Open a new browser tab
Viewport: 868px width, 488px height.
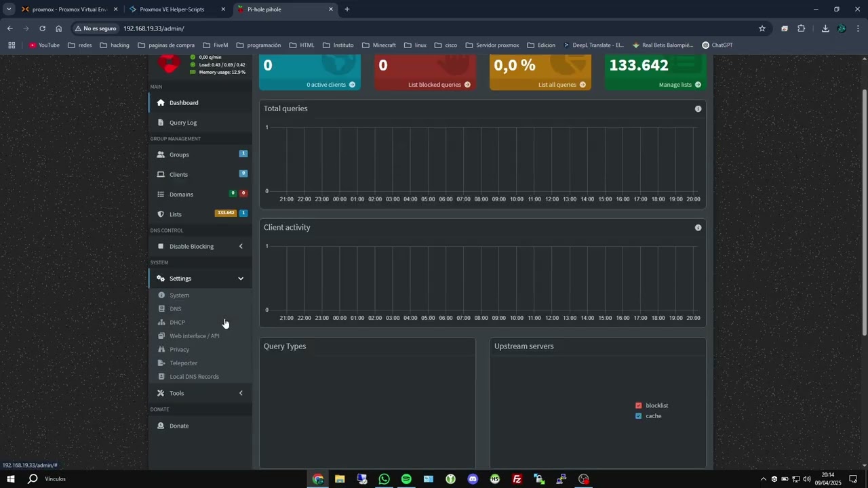point(347,9)
